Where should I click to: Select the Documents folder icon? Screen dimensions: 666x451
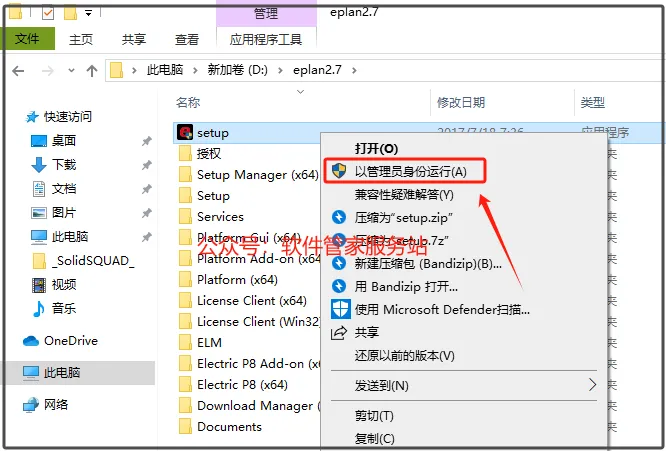(x=185, y=426)
